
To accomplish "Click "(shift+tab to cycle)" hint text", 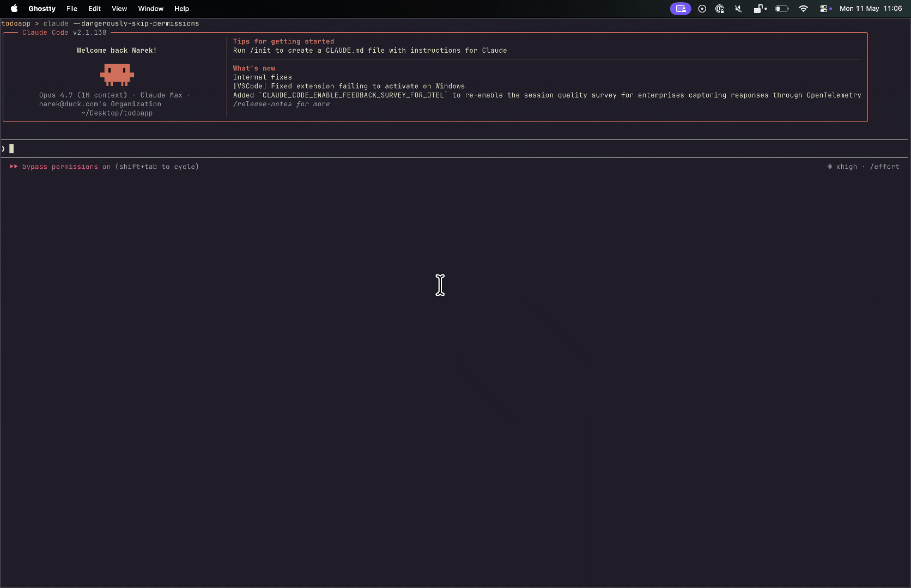I will (x=157, y=167).
